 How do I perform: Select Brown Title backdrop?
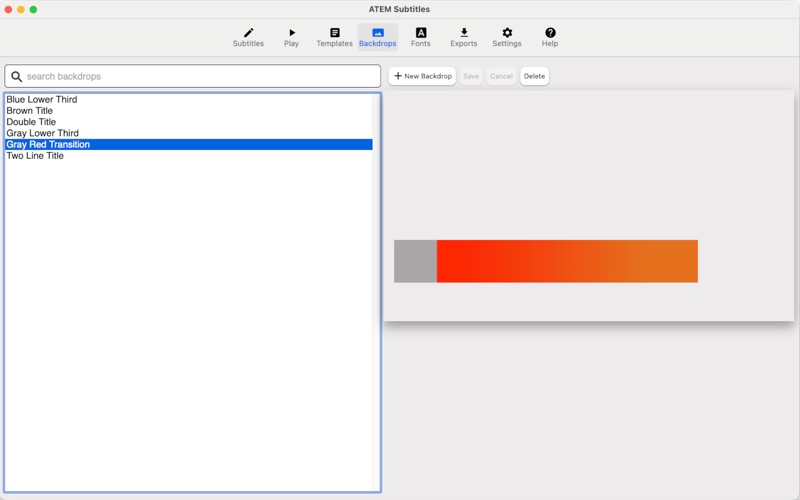click(x=189, y=111)
